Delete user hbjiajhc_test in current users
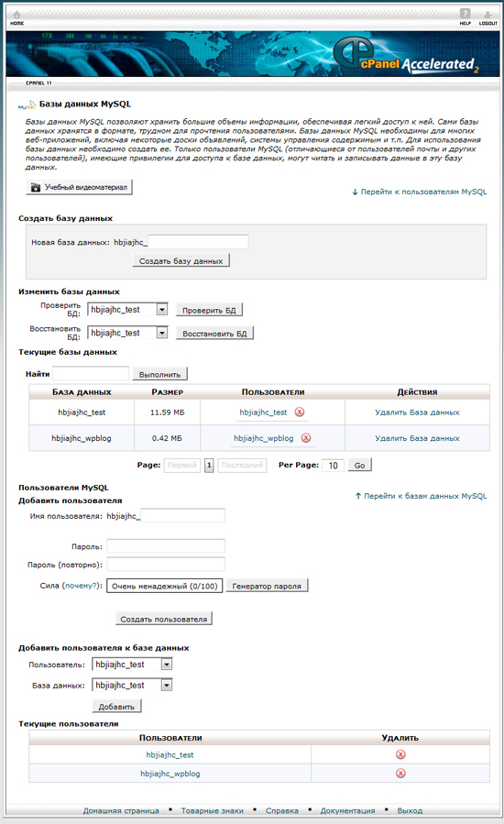The width and height of the screenshot is (504, 824). [400, 754]
